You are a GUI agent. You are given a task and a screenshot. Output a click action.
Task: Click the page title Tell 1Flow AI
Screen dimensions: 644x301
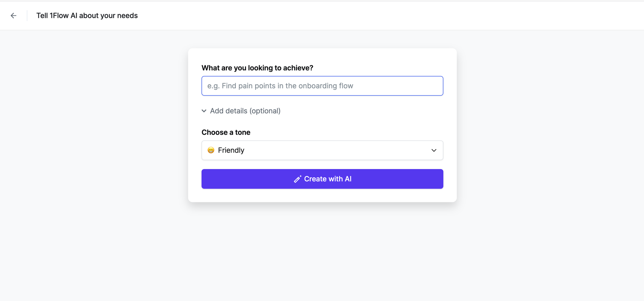click(x=87, y=15)
